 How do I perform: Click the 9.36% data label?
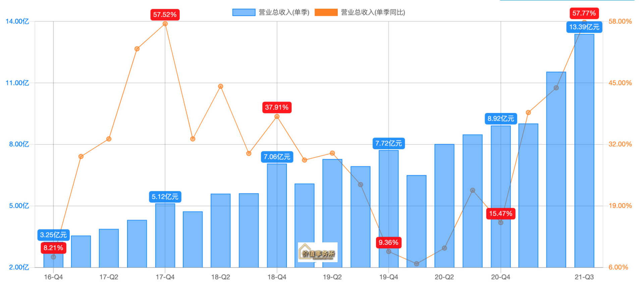tap(388, 243)
